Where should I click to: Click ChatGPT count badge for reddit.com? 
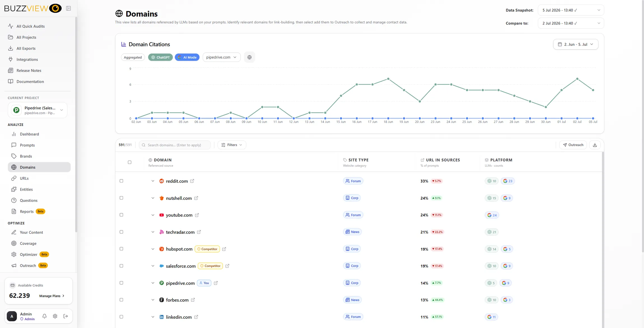(491, 181)
